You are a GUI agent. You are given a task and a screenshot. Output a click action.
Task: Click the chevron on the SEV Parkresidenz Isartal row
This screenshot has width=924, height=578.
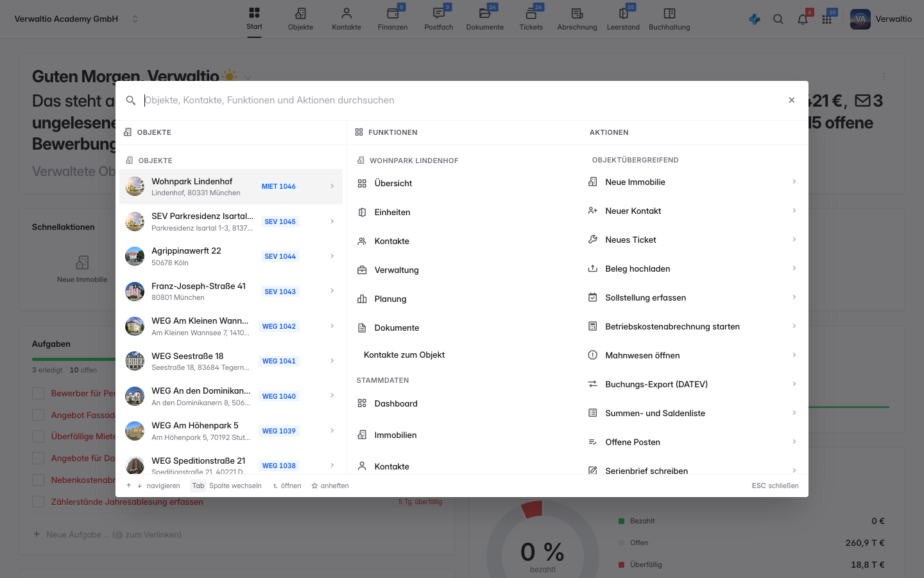(x=332, y=222)
